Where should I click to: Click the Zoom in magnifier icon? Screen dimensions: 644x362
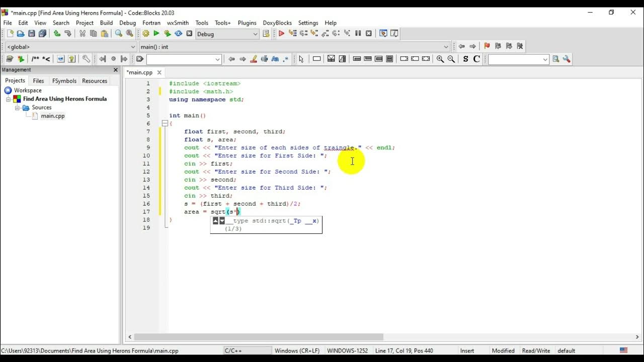[440, 59]
